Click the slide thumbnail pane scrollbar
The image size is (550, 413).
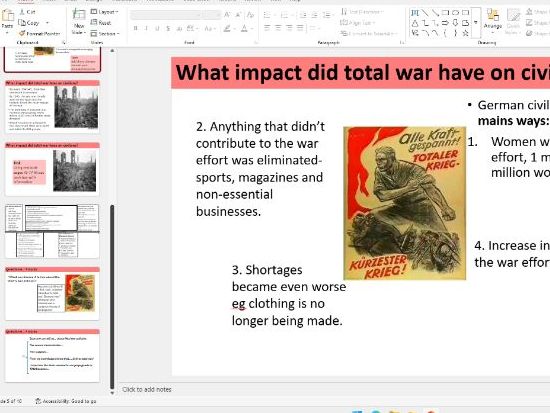coord(112,297)
